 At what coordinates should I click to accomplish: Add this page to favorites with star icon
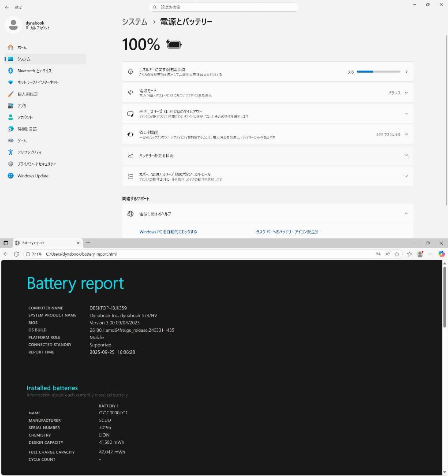click(397, 254)
